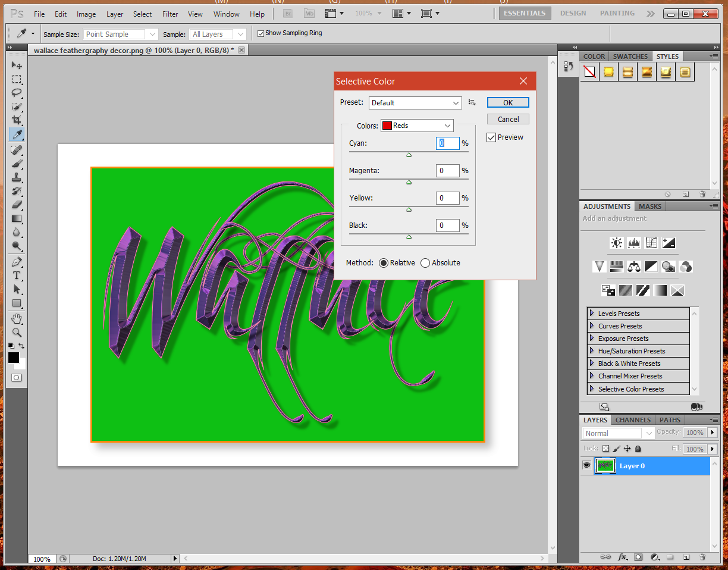Select the Crop tool
The height and width of the screenshot is (570, 728).
(x=17, y=120)
